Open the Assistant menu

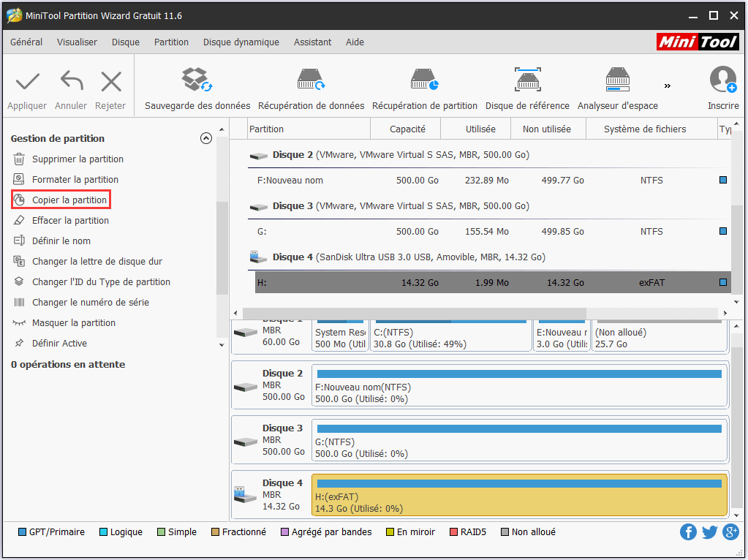click(312, 42)
